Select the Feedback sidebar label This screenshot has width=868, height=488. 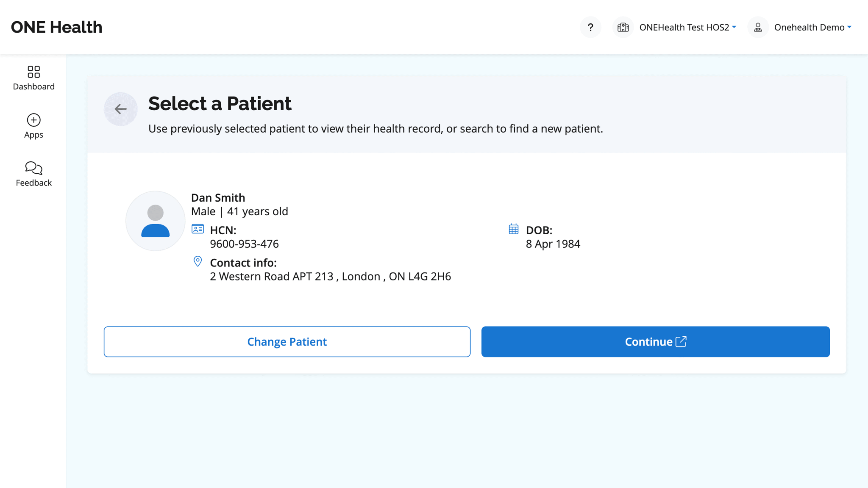[33, 183]
